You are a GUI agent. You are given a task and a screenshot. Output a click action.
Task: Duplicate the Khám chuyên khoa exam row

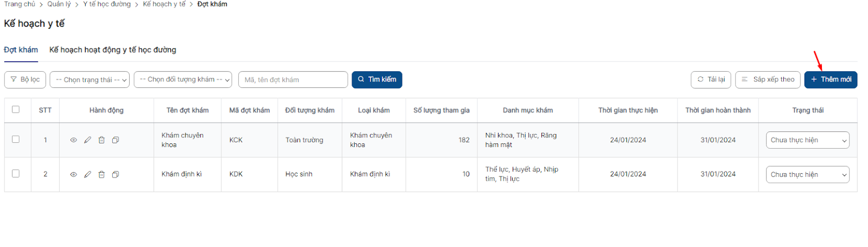[x=116, y=140]
